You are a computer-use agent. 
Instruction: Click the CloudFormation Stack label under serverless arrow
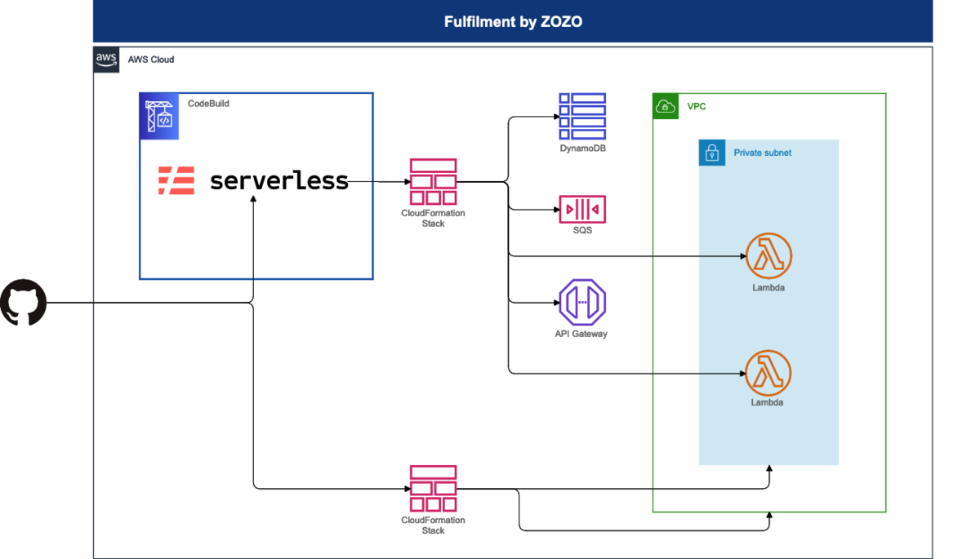(433, 218)
